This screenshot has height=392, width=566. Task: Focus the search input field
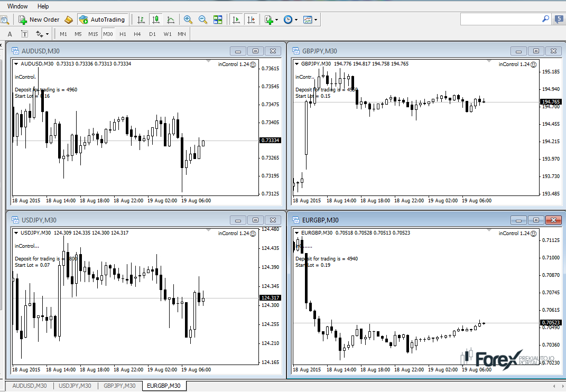point(501,19)
